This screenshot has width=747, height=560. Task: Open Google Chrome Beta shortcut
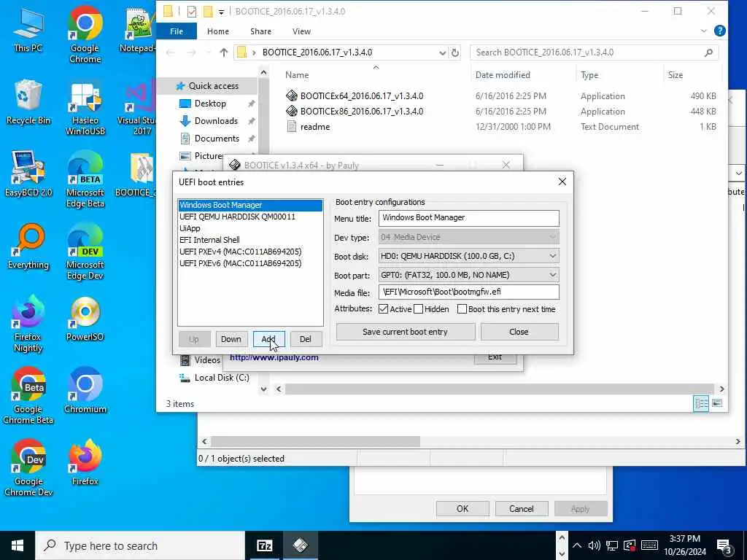[28, 396]
